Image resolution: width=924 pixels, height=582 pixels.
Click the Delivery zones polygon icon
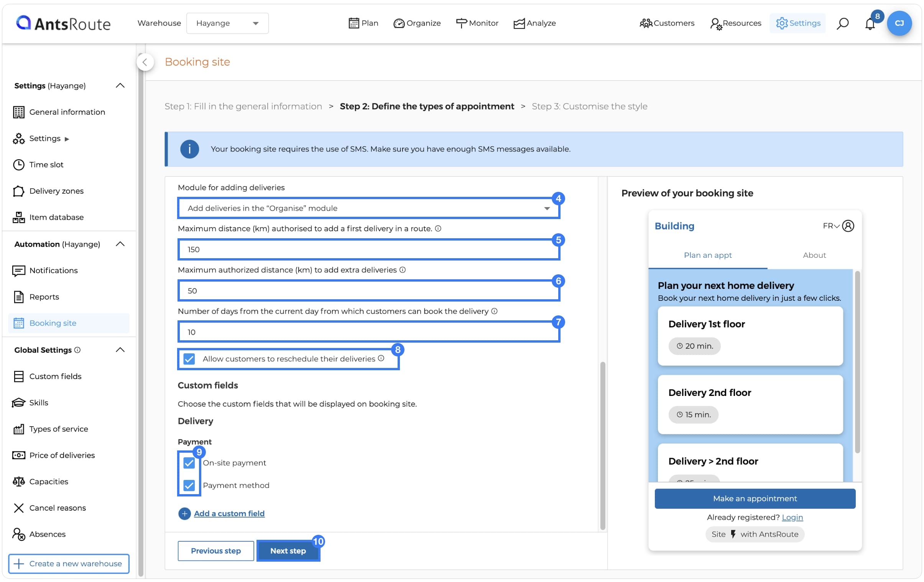[x=18, y=191]
